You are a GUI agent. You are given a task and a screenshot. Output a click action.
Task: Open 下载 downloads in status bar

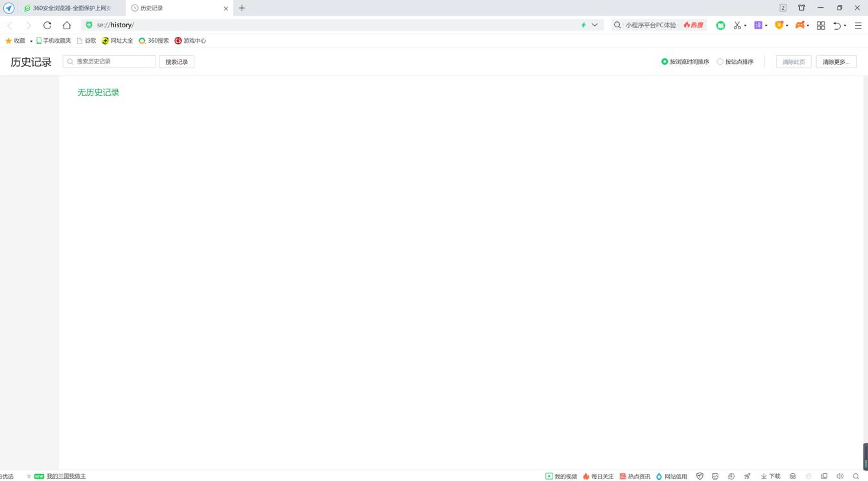[770, 476]
